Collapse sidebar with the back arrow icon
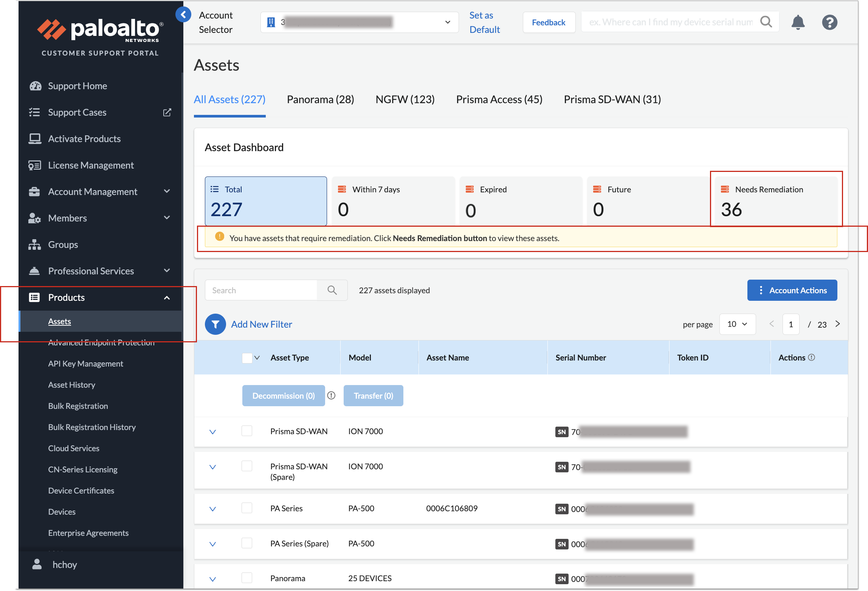 pos(183,15)
